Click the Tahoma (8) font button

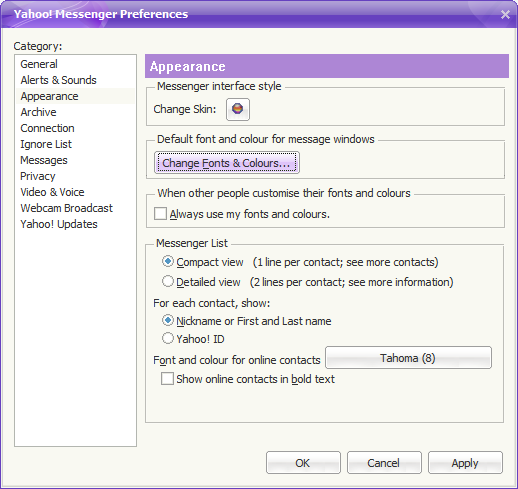click(408, 358)
